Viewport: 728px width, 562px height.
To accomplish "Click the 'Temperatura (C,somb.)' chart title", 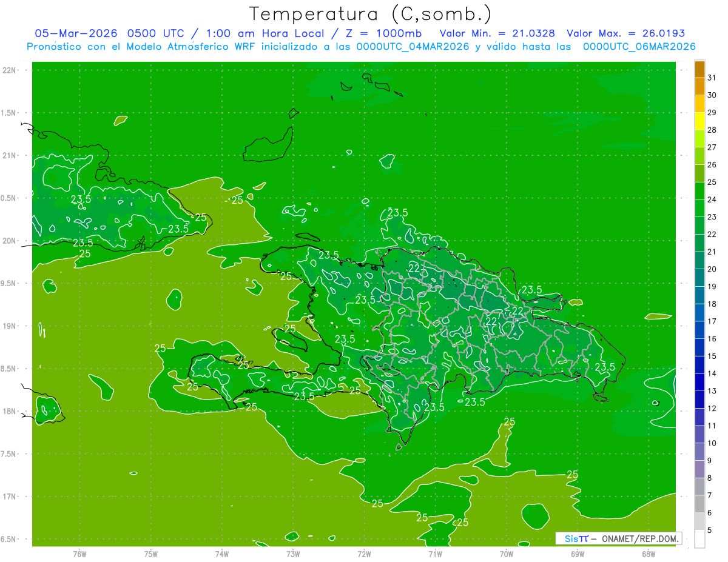I will (371, 14).
